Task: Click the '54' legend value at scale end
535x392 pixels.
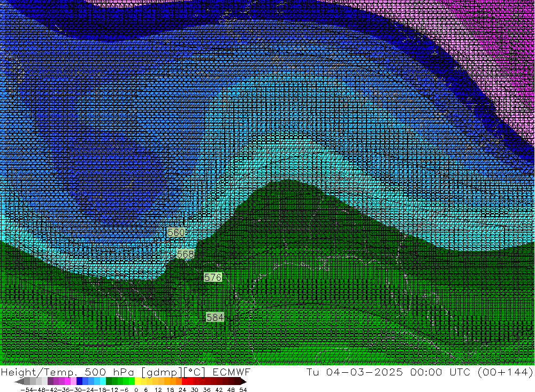Action: tap(243, 390)
